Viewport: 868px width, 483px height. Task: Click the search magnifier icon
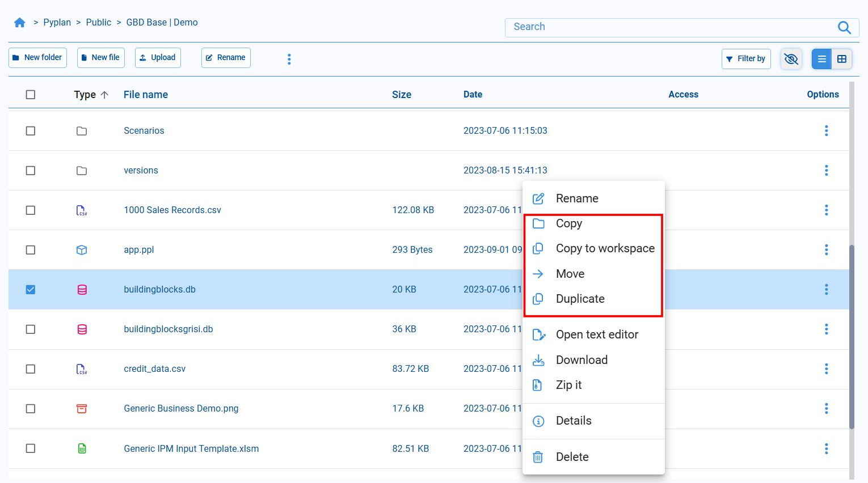[x=844, y=27]
